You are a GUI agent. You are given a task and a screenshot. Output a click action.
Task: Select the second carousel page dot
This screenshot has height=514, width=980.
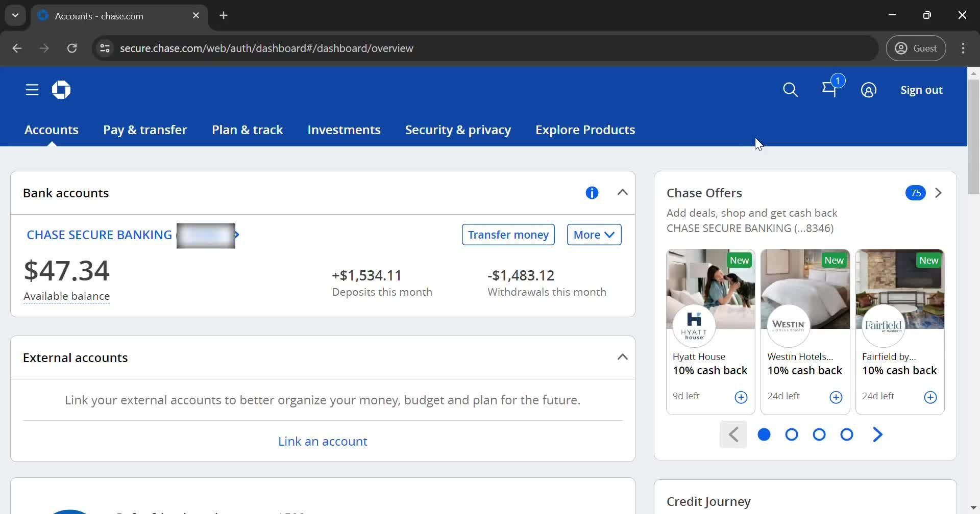pyautogui.click(x=792, y=434)
